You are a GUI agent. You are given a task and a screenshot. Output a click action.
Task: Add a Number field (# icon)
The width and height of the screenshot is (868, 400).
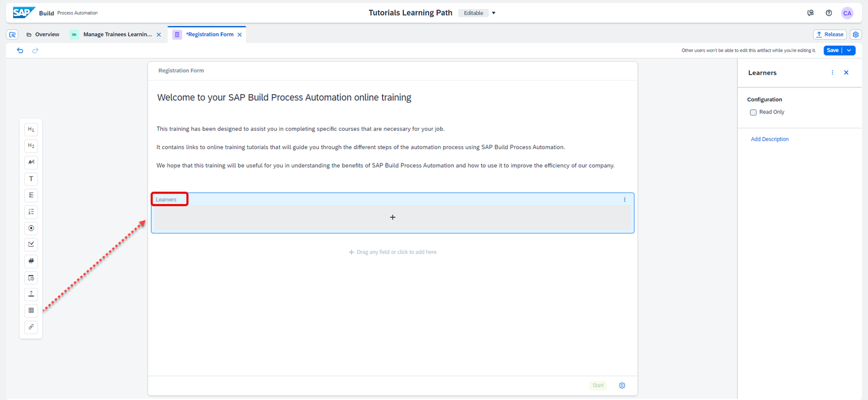[x=31, y=261]
